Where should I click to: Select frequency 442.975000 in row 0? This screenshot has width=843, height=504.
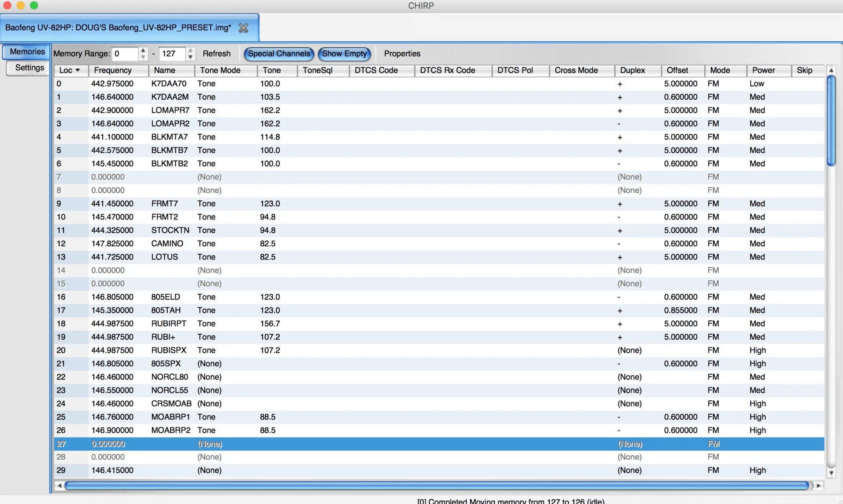pyautogui.click(x=112, y=83)
